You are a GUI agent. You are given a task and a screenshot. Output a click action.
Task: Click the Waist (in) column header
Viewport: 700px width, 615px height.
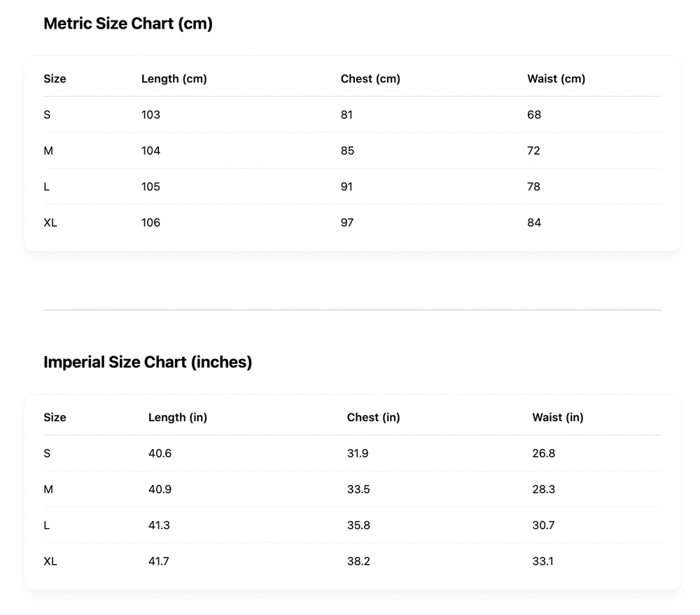click(557, 418)
